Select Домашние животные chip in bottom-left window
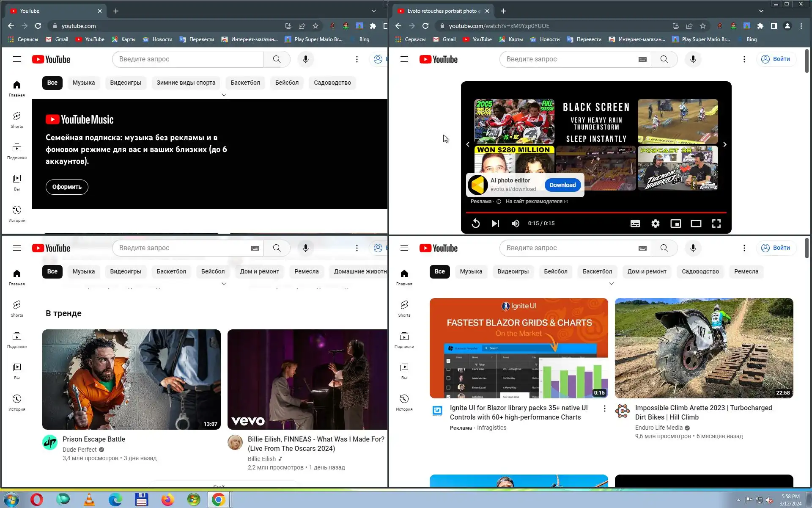This screenshot has height=508, width=812. click(360, 272)
